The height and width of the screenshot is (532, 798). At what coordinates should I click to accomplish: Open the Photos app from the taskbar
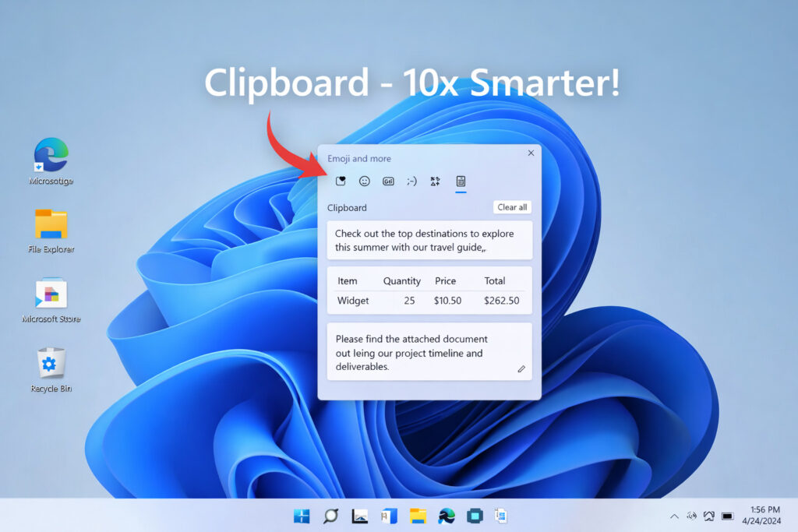pos(359,516)
